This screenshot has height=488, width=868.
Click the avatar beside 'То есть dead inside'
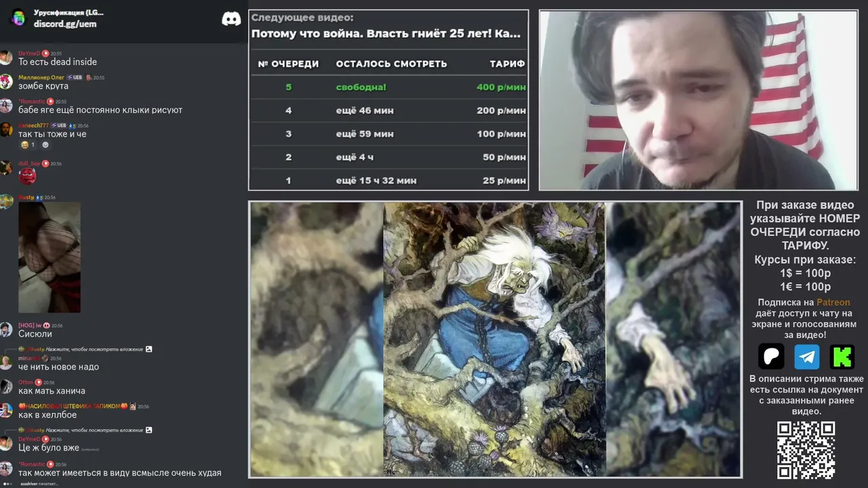5,58
